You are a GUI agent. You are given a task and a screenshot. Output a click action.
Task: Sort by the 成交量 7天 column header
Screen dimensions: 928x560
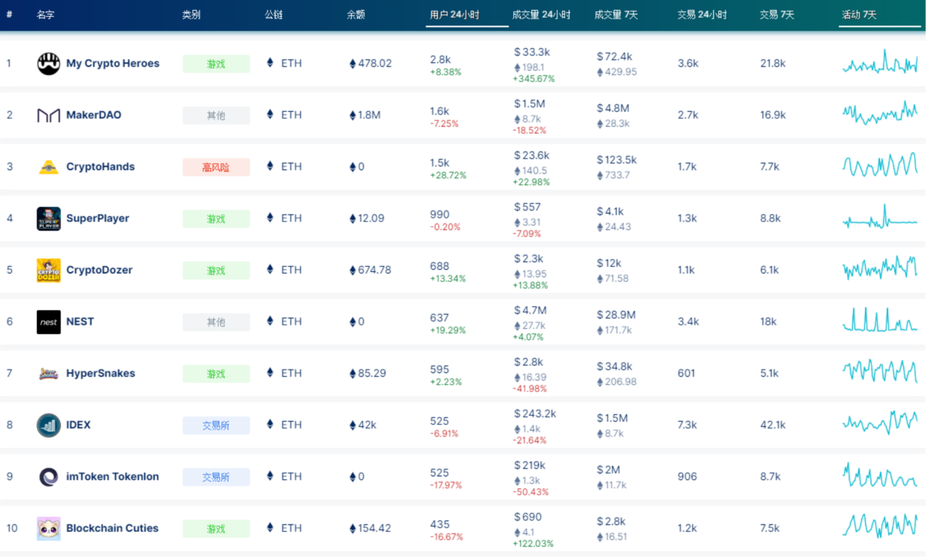pos(617,15)
